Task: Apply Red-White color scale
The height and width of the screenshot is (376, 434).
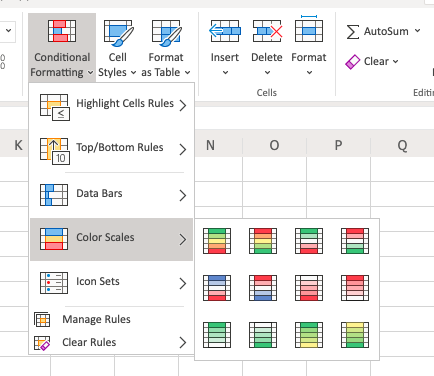Action: coord(355,288)
